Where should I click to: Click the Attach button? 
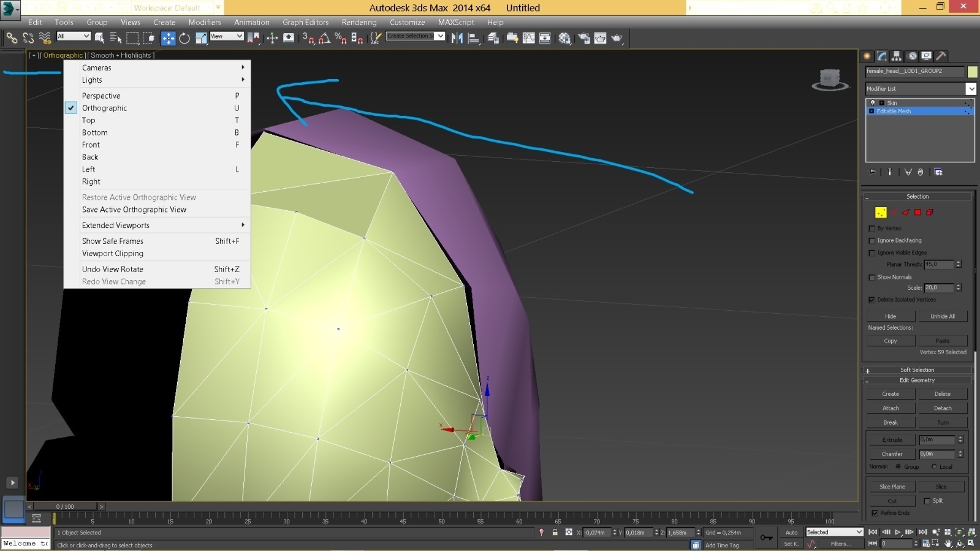891,408
